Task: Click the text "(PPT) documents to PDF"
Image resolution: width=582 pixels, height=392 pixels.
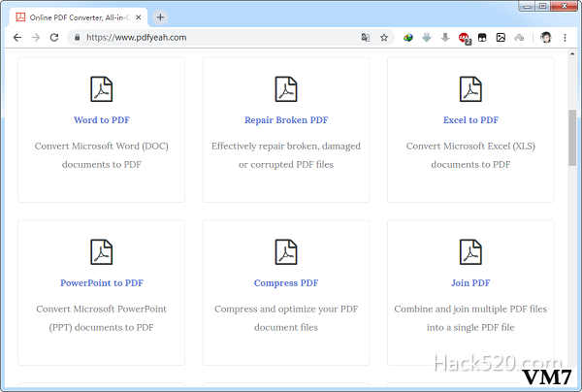Action: coord(101,327)
